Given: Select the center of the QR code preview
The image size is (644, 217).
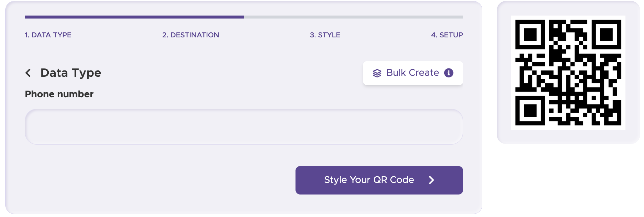Looking at the screenshot, I should (x=568, y=72).
